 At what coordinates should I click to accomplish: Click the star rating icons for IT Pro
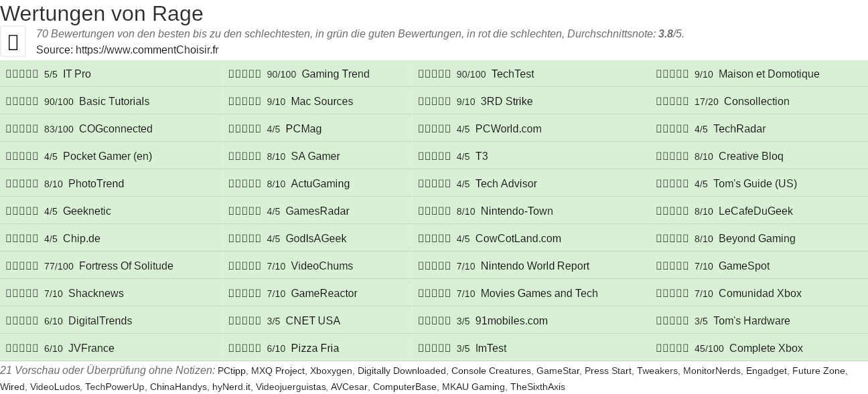(x=22, y=74)
